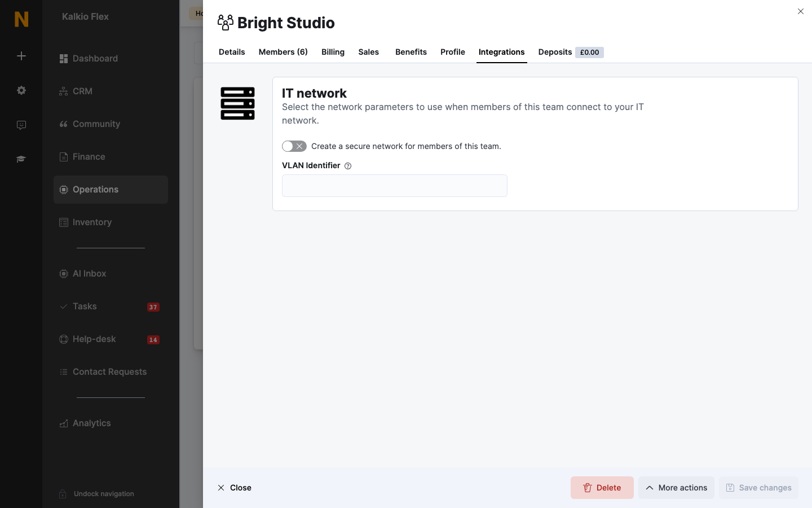Click the IT network server icon
This screenshot has height=508, width=812.
pos(237,103)
